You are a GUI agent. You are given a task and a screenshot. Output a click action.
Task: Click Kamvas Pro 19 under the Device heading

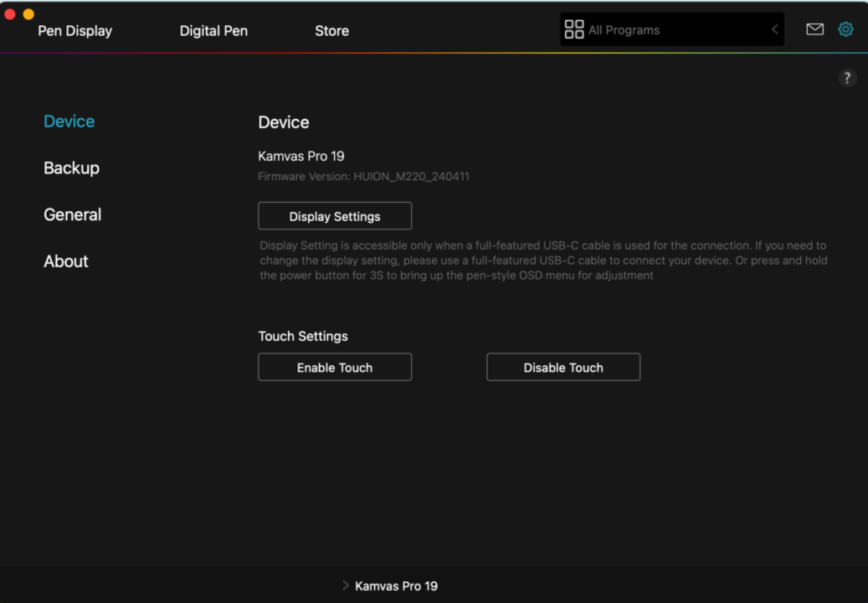click(x=301, y=156)
